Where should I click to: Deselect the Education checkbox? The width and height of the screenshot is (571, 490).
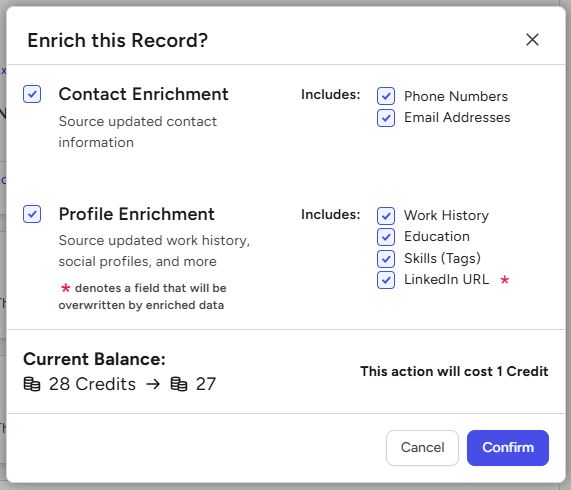tap(386, 237)
